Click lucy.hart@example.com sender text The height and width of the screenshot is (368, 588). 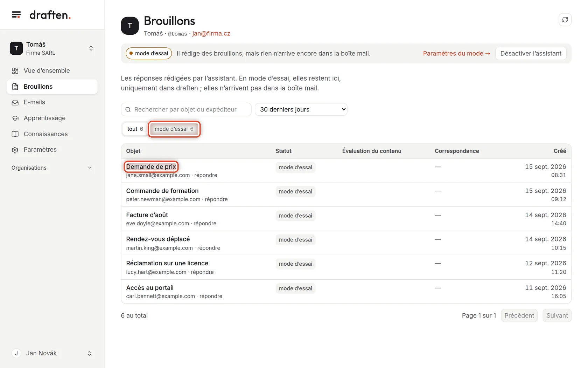[156, 272]
